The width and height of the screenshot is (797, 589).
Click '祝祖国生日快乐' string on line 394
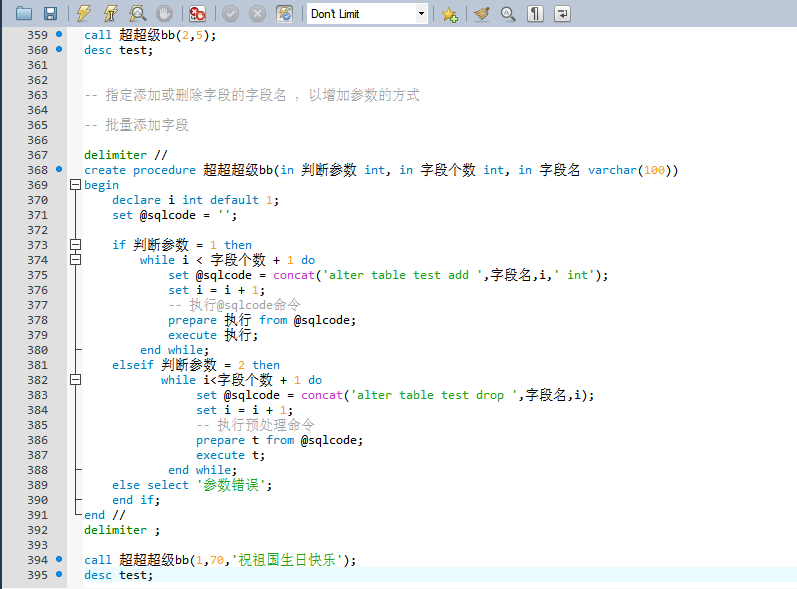pyautogui.click(x=287, y=560)
